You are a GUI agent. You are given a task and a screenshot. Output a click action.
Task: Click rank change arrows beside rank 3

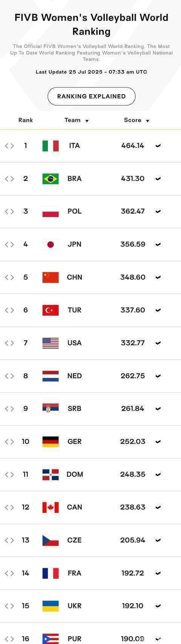pyautogui.click(x=9, y=211)
